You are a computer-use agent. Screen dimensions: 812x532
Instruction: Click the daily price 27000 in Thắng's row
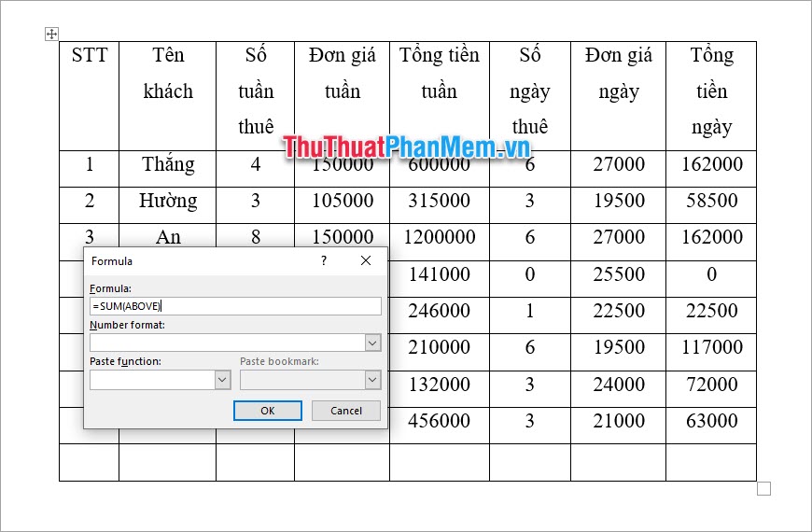(618, 164)
